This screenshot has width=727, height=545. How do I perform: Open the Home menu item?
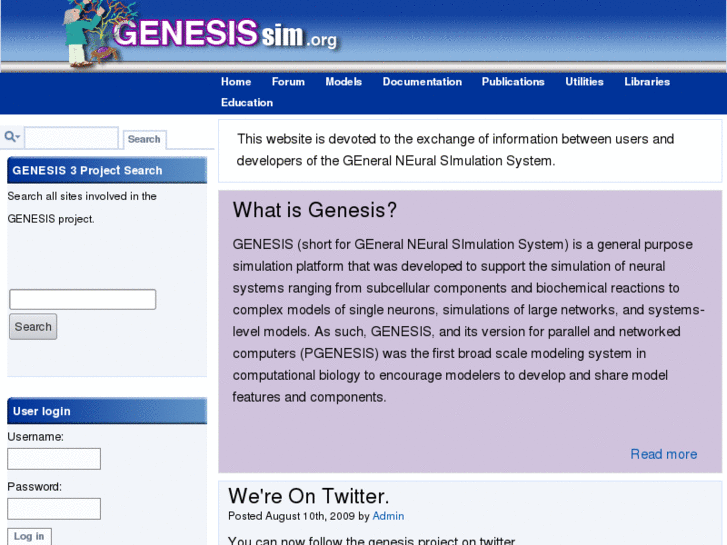click(x=236, y=82)
